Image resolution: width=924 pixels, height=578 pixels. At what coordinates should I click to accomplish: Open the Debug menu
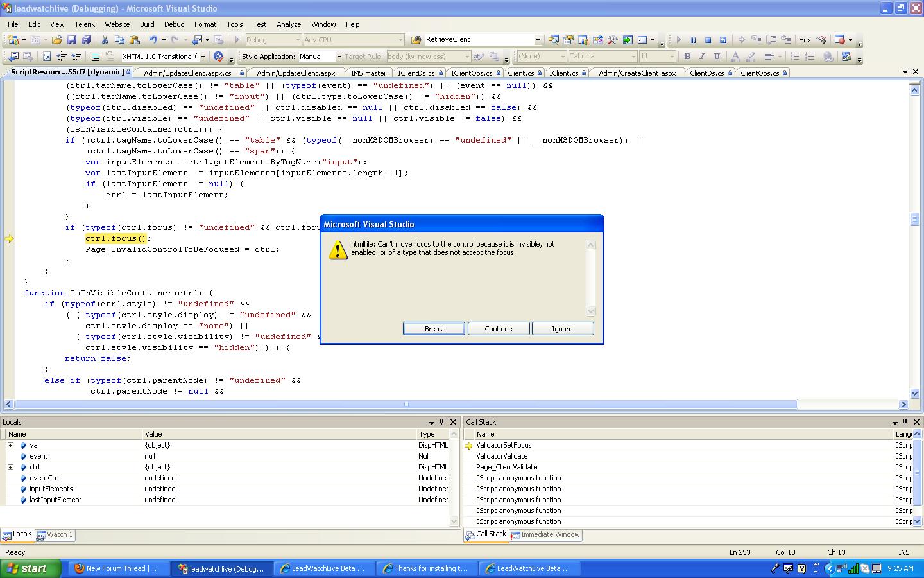[x=174, y=24]
